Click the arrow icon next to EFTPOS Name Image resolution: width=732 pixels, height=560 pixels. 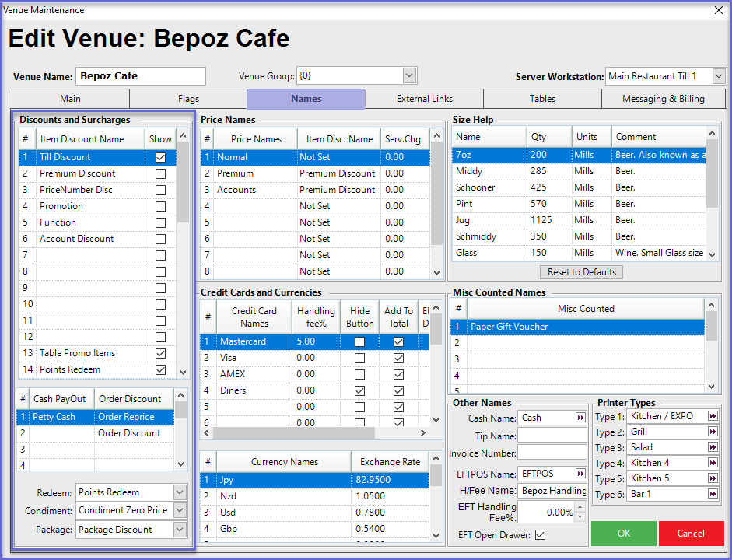[x=580, y=474]
